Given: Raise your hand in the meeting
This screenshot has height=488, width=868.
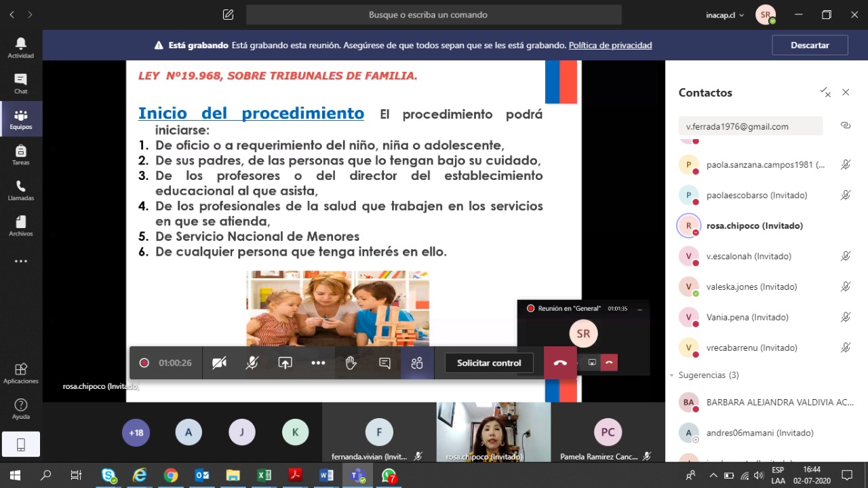Looking at the screenshot, I should pos(351,363).
